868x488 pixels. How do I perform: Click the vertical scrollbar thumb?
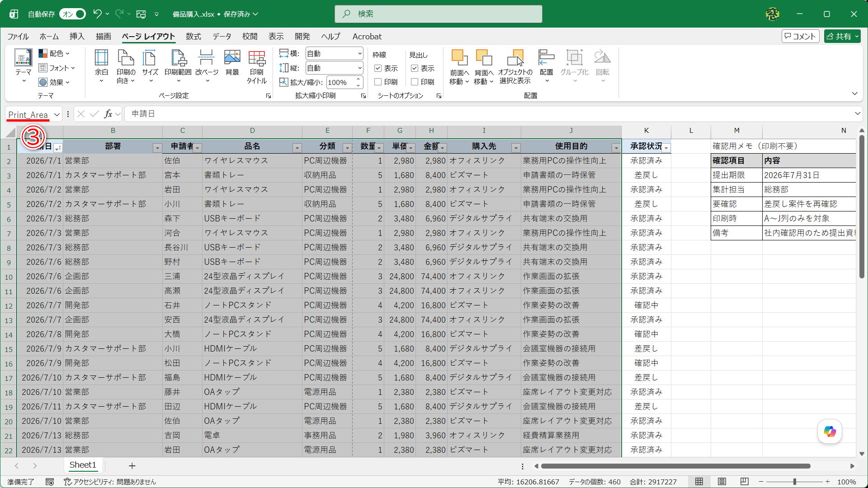tap(862, 206)
